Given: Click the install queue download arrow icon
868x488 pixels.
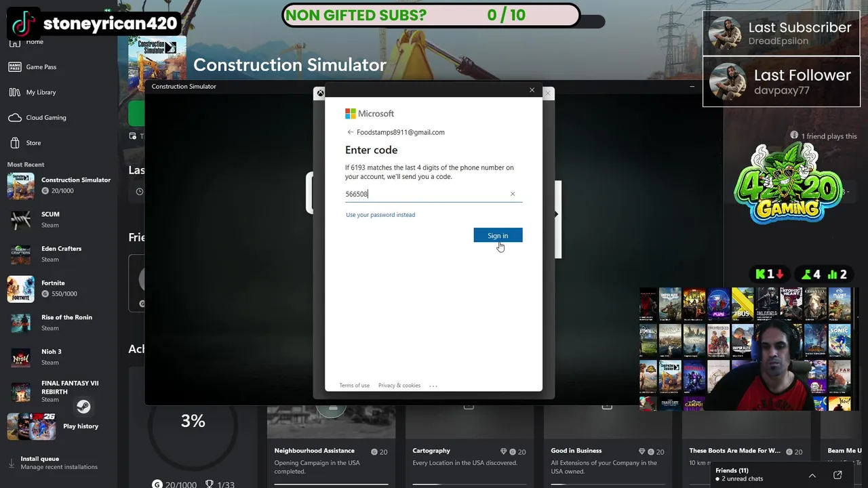Looking at the screenshot, I should click(12, 464).
